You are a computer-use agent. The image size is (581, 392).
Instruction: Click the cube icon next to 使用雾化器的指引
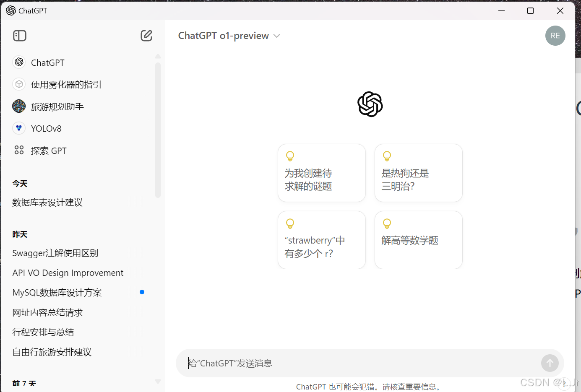point(19,84)
